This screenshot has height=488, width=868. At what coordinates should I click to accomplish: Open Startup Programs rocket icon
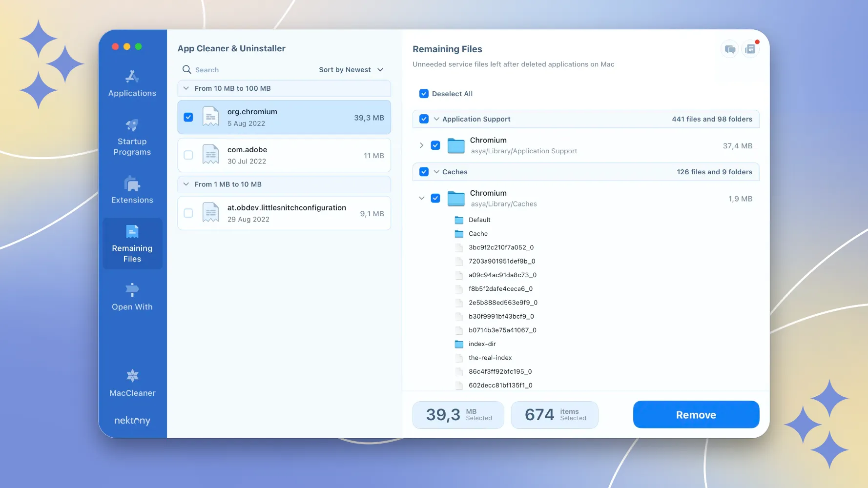pyautogui.click(x=132, y=125)
